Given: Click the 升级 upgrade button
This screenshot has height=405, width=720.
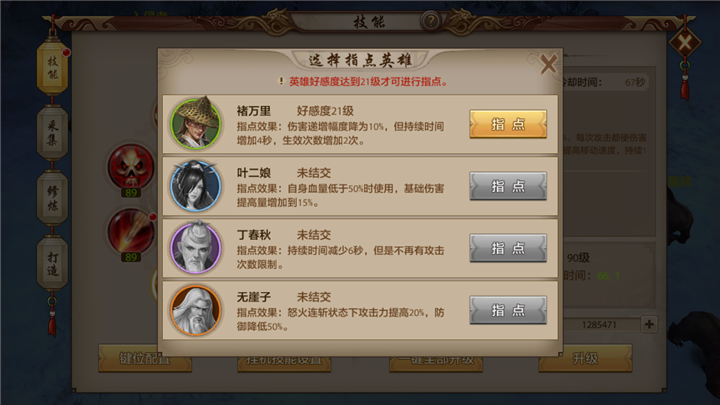Looking at the screenshot, I should pyautogui.click(x=585, y=358).
